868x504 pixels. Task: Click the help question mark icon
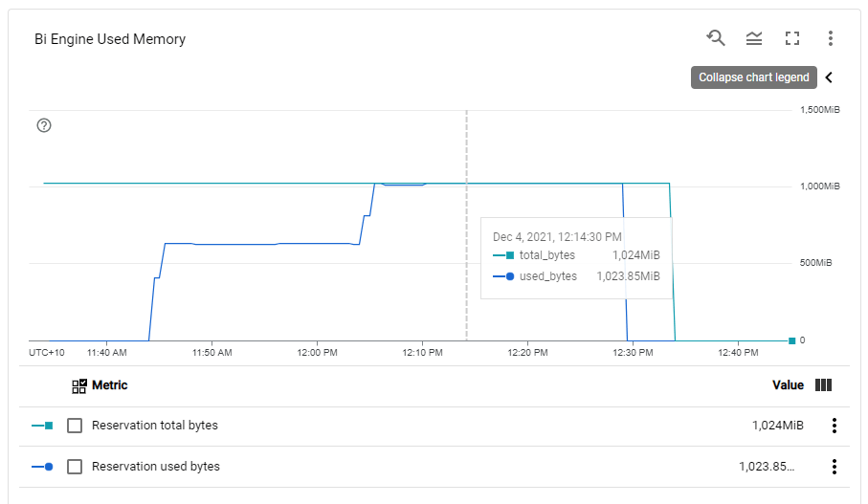[44, 125]
